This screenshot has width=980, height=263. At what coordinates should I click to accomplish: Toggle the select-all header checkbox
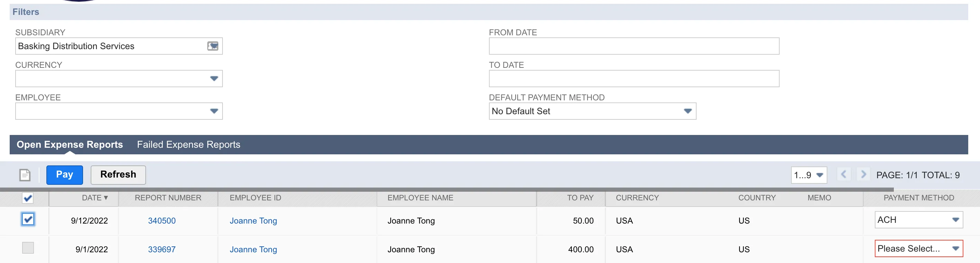point(28,198)
